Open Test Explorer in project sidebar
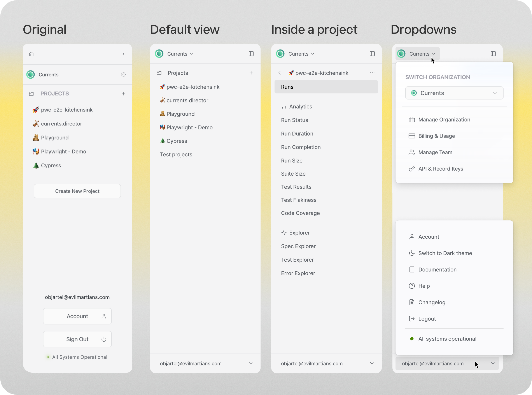This screenshot has width=532, height=395. pyautogui.click(x=297, y=260)
